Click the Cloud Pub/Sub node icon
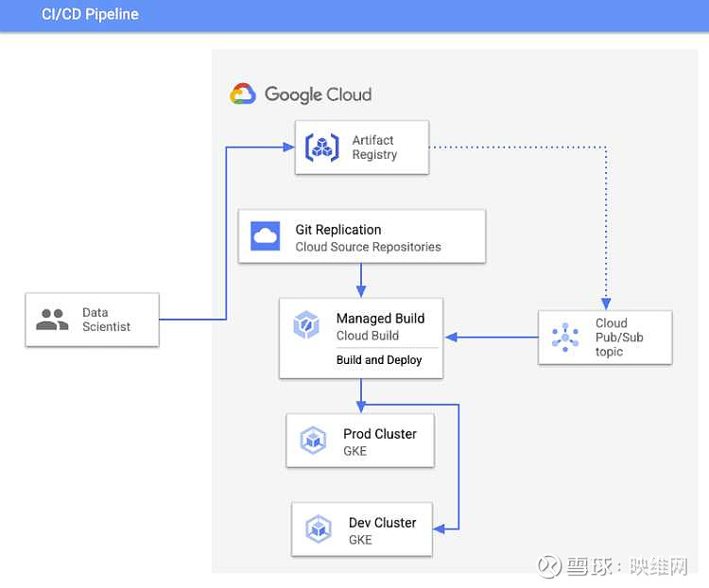709x588 pixels. (565, 337)
